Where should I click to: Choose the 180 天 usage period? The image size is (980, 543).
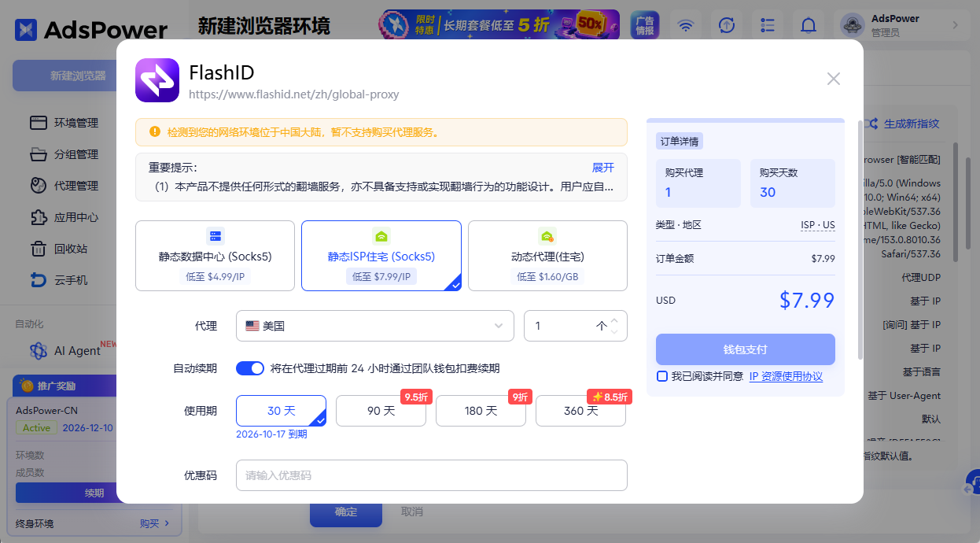tap(481, 411)
